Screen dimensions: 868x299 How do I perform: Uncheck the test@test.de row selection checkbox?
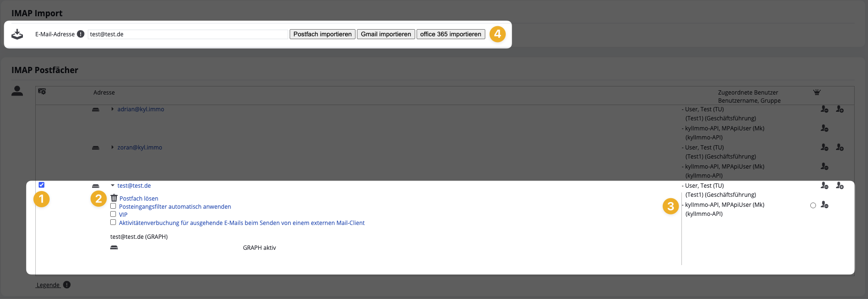[x=42, y=185]
